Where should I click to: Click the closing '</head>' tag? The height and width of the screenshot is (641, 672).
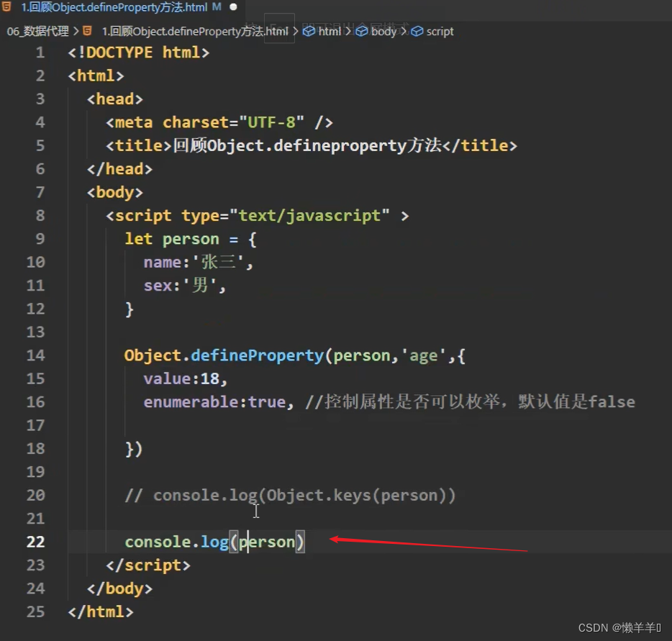click(x=119, y=169)
